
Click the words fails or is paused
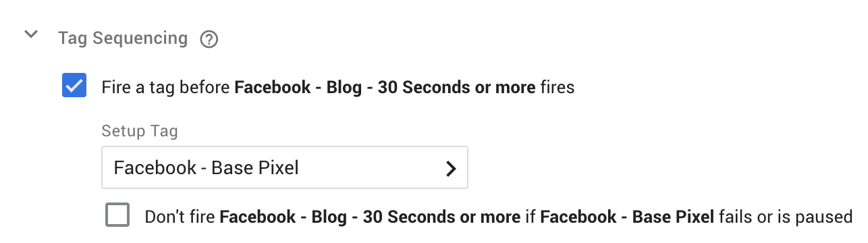(x=786, y=217)
